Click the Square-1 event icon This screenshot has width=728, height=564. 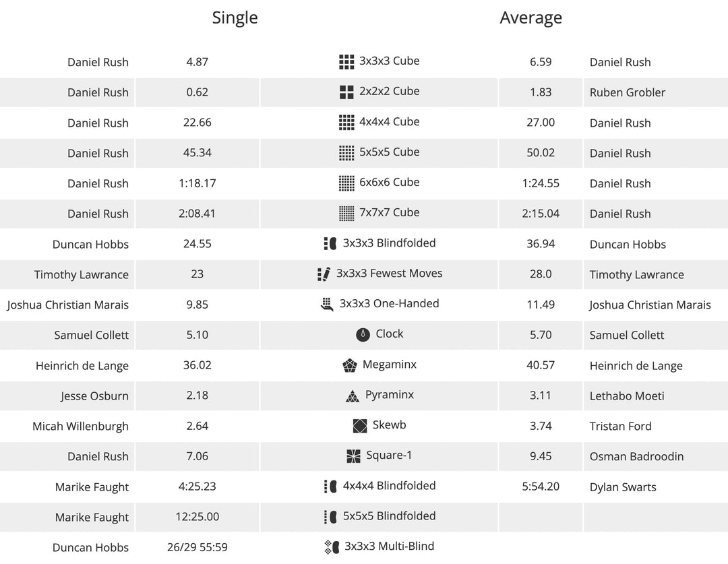coord(353,456)
